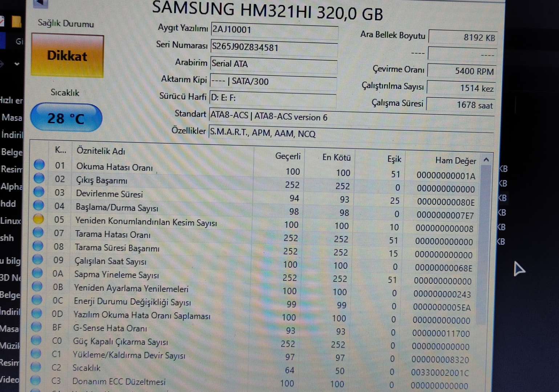Click raw value 00000000068E
Screen dimensions: 559x392
point(443,268)
